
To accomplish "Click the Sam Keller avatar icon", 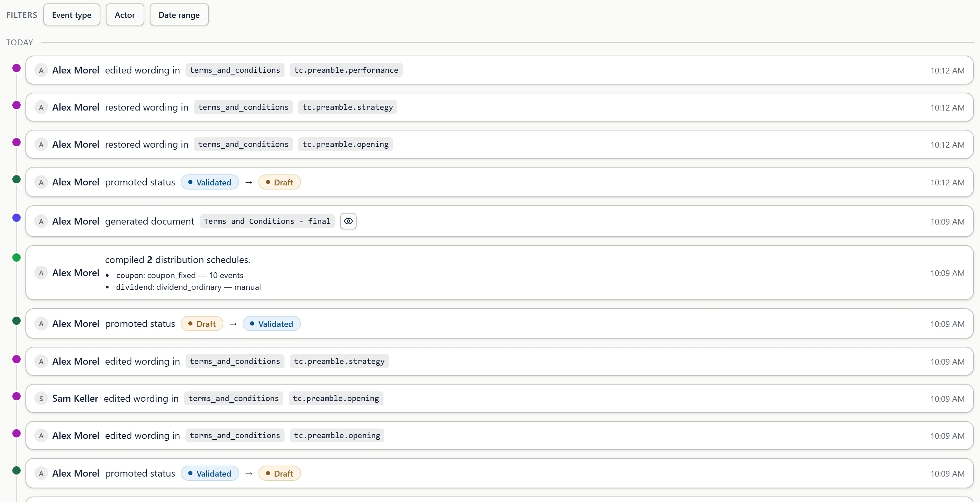I will coord(41,399).
